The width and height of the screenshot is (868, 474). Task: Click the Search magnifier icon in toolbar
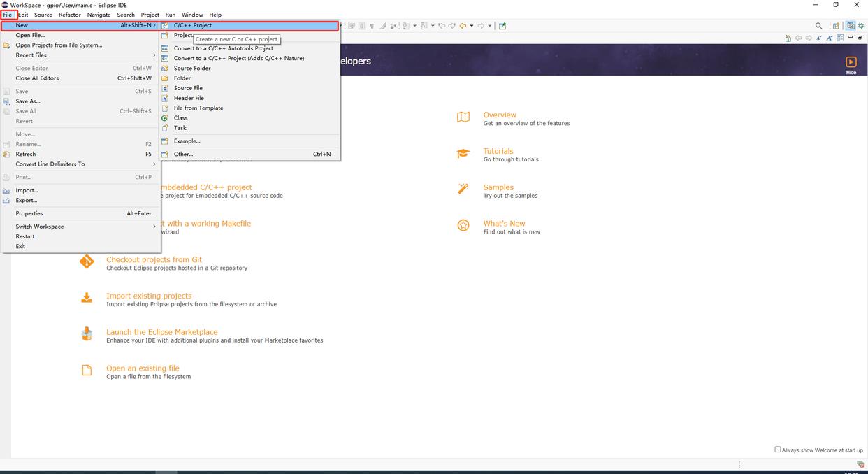click(819, 26)
